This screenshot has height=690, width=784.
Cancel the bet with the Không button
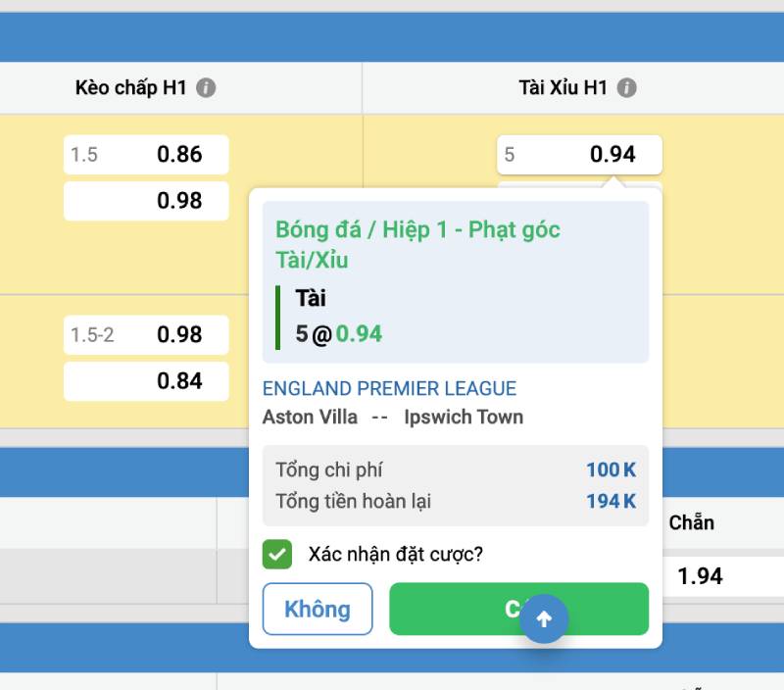pos(318,609)
